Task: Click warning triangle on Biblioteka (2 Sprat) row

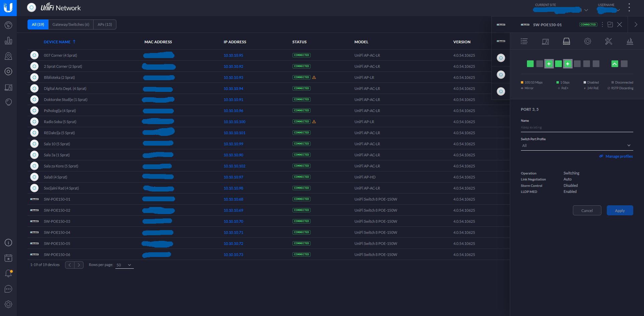Action: [x=314, y=77]
